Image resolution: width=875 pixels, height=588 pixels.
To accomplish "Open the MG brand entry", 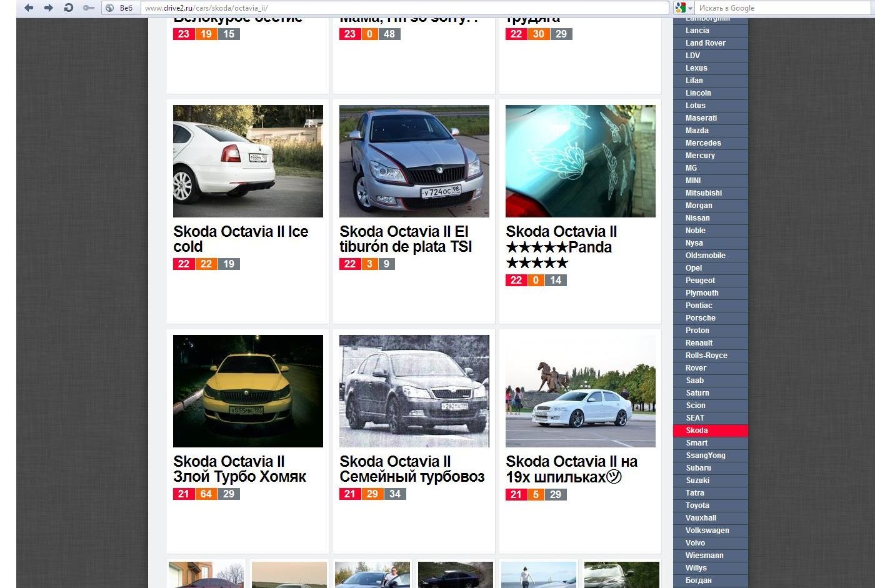I will tap(711, 168).
